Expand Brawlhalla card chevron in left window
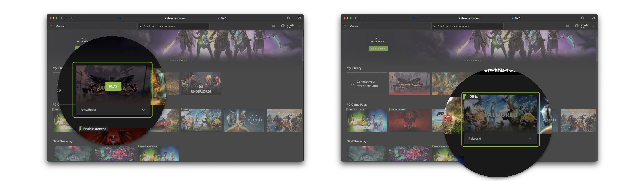This screenshot has height=181, width=644. tap(143, 110)
